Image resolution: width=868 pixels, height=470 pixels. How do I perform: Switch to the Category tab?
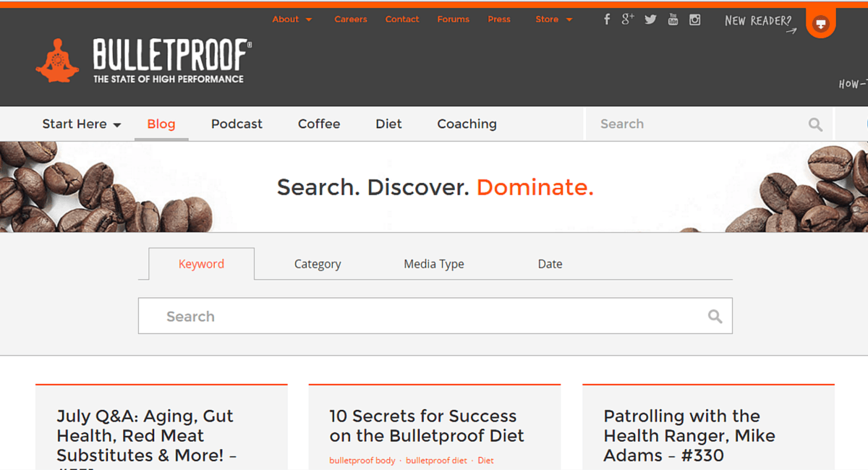tap(318, 264)
